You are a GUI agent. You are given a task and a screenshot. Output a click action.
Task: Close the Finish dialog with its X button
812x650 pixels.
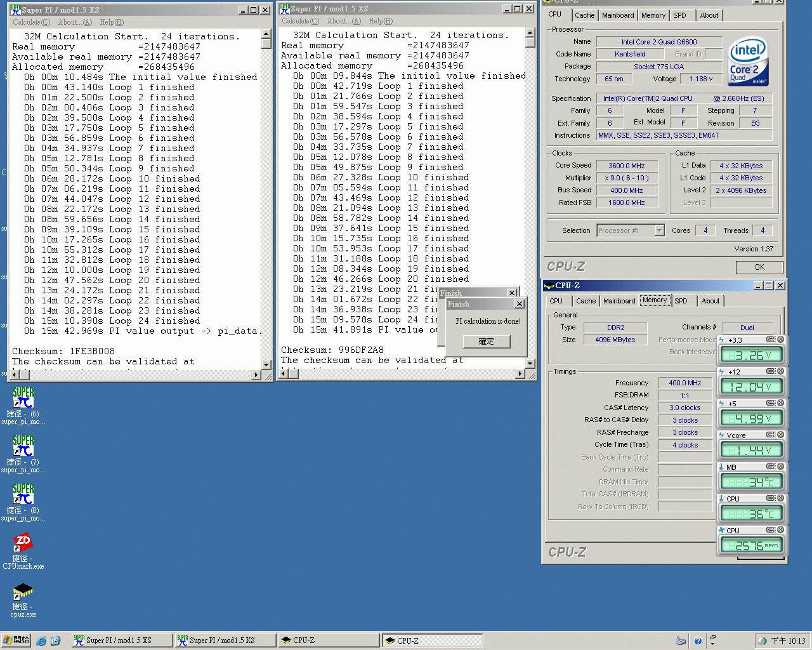(520, 304)
